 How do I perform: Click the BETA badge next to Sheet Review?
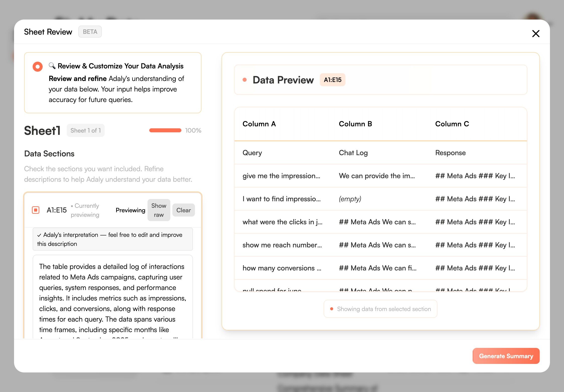[90, 32]
